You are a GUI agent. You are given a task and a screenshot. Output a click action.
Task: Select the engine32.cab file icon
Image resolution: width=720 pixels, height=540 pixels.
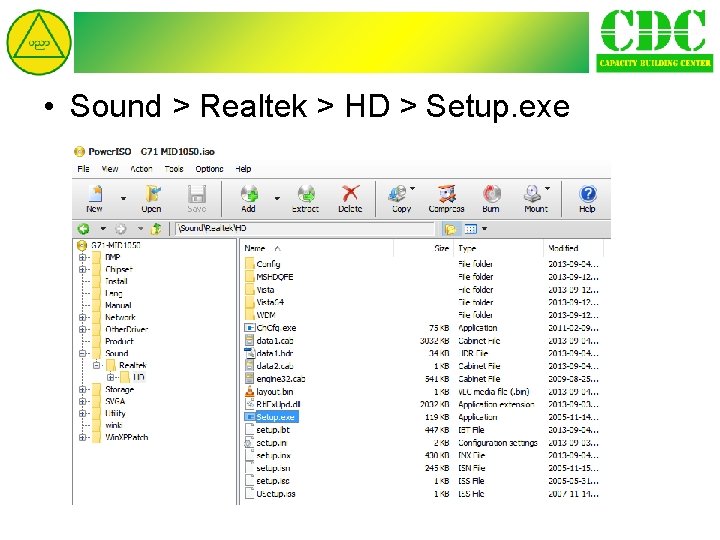249,379
